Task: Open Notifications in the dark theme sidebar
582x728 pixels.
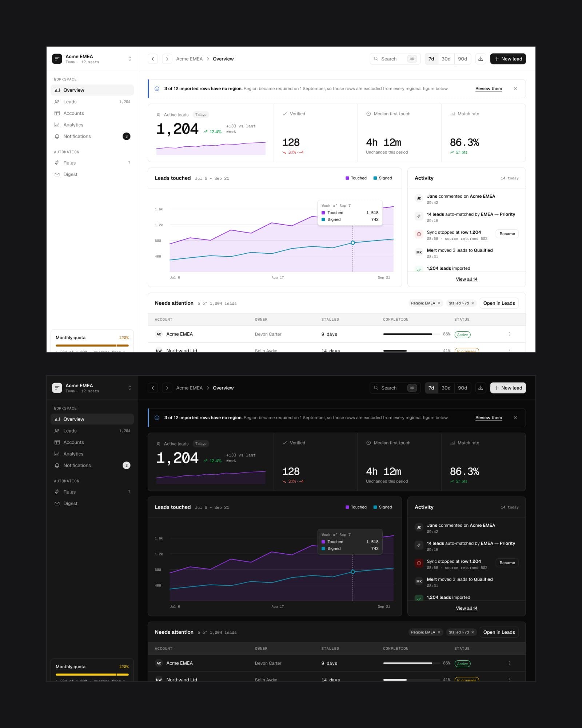Action: click(92, 465)
